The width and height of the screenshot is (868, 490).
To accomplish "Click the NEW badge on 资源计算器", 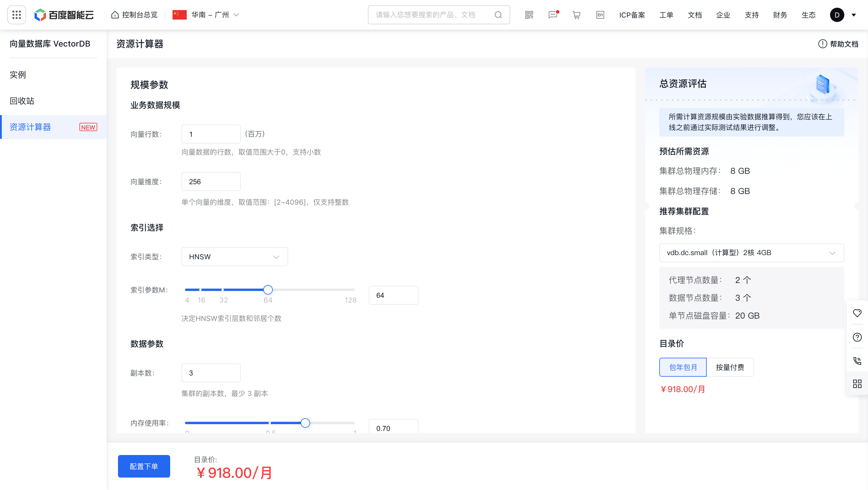I will click(88, 127).
